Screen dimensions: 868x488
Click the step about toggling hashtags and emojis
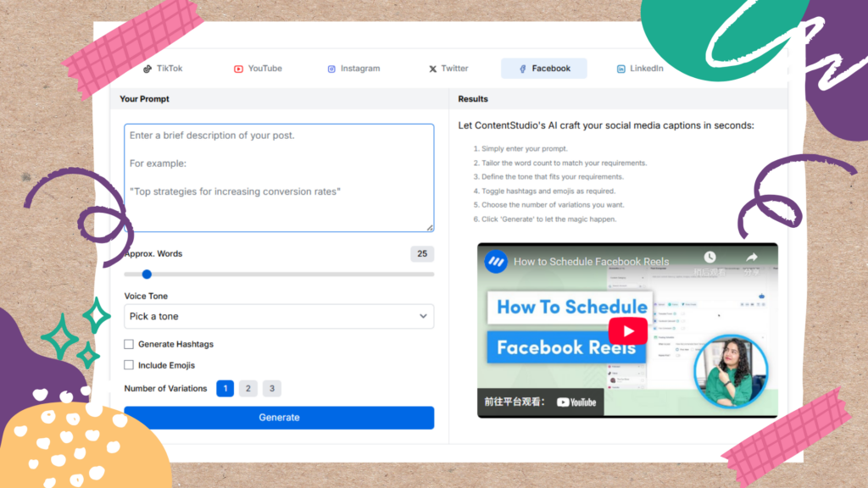click(x=548, y=191)
